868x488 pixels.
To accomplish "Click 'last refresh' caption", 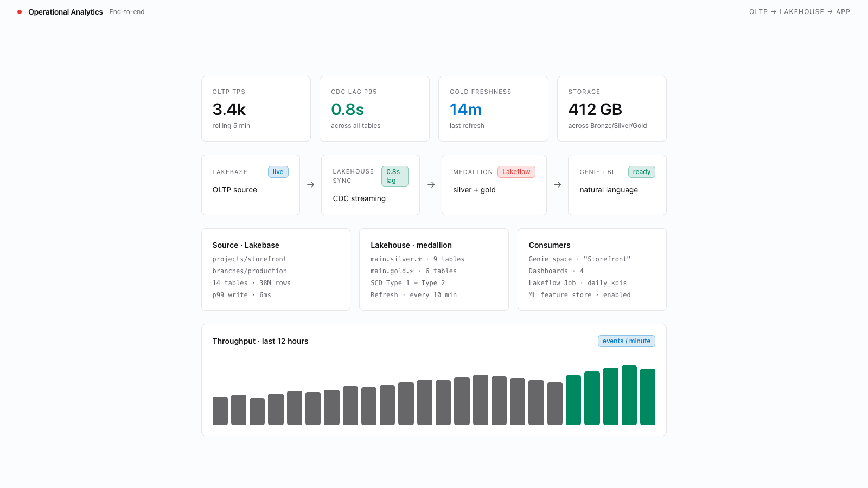I will 467,126.
